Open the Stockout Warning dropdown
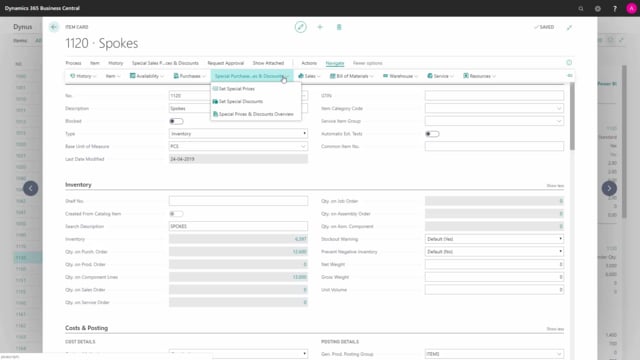 494,239
